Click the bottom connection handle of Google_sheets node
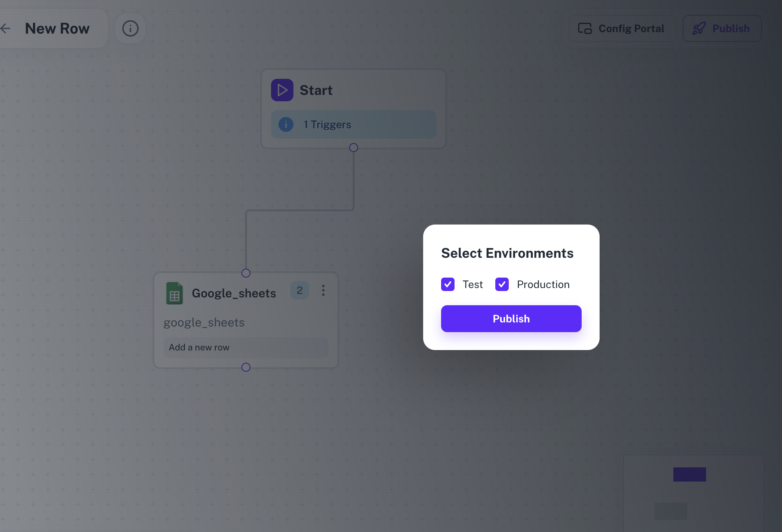This screenshot has height=532, width=782. (x=246, y=367)
